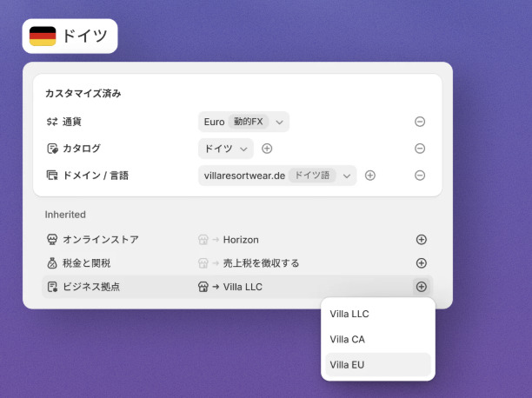
Task: Remove the 通貨 customization with minus icon
Action: 420,122
